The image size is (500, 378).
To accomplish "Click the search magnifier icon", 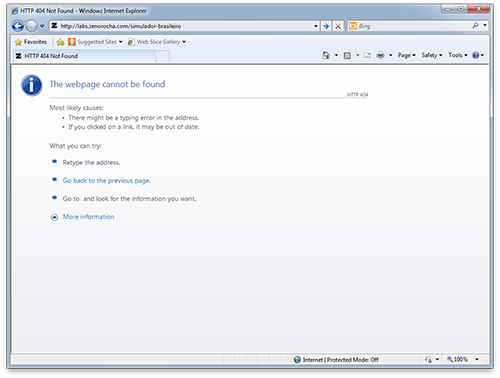I will 475,26.
